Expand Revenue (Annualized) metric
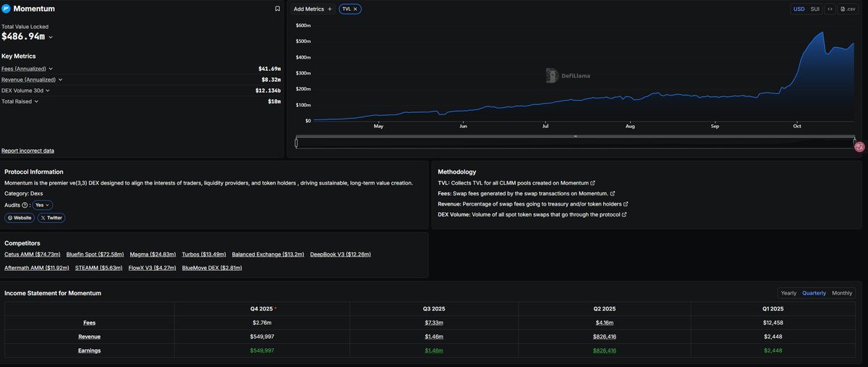 60,80
